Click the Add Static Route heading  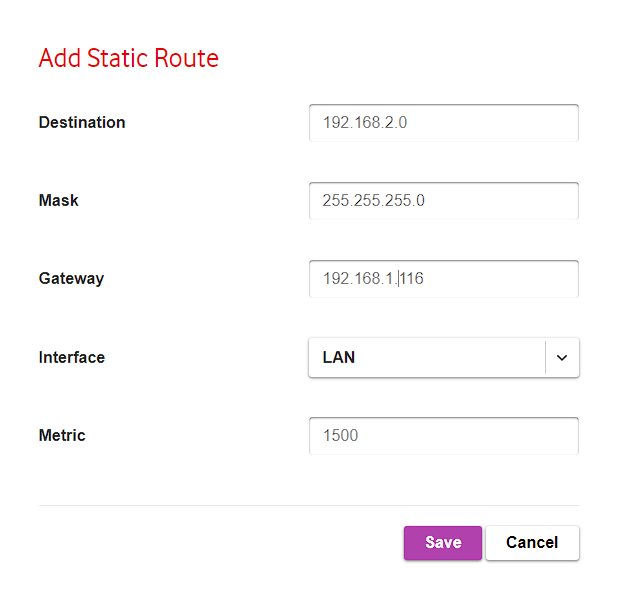(x=128, y=58)
